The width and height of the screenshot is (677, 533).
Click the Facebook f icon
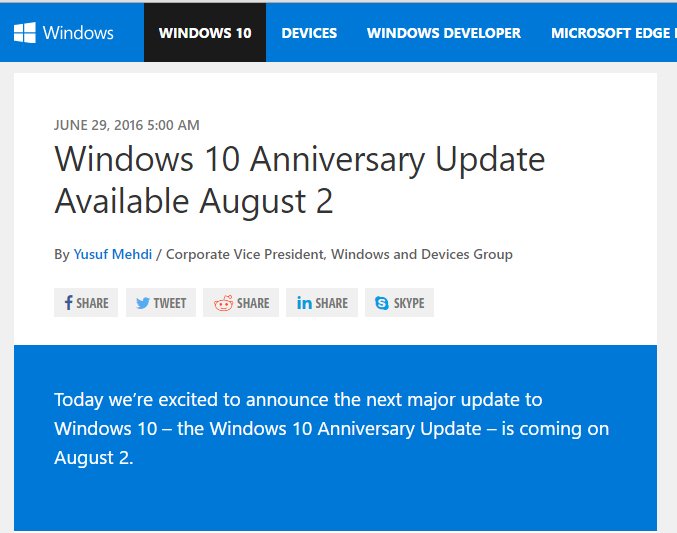(x=68, y=302)
